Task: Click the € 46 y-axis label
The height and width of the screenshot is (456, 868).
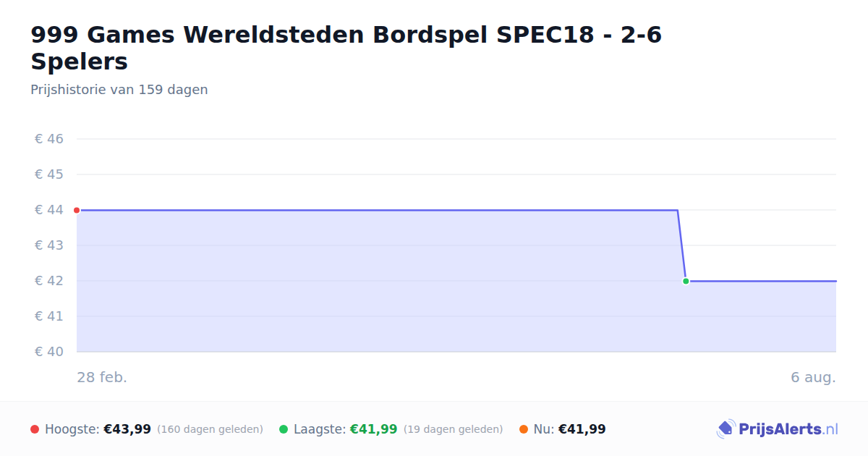Action: pyautogui.click(x=49, y=139)
